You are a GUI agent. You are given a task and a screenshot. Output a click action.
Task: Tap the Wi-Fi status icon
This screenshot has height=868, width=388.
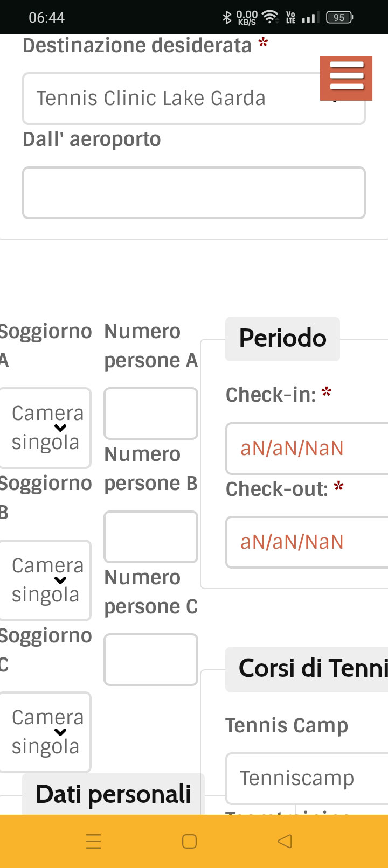(269, 18)
